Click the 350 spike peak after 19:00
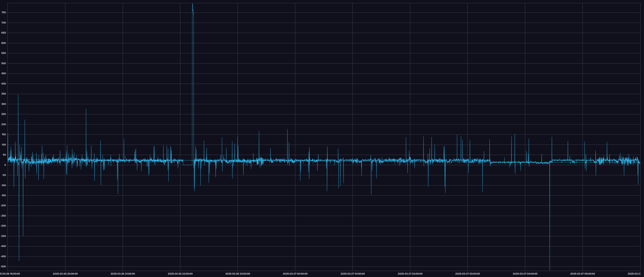The width and height of the screenshot is (644, 277). (18, 95)
